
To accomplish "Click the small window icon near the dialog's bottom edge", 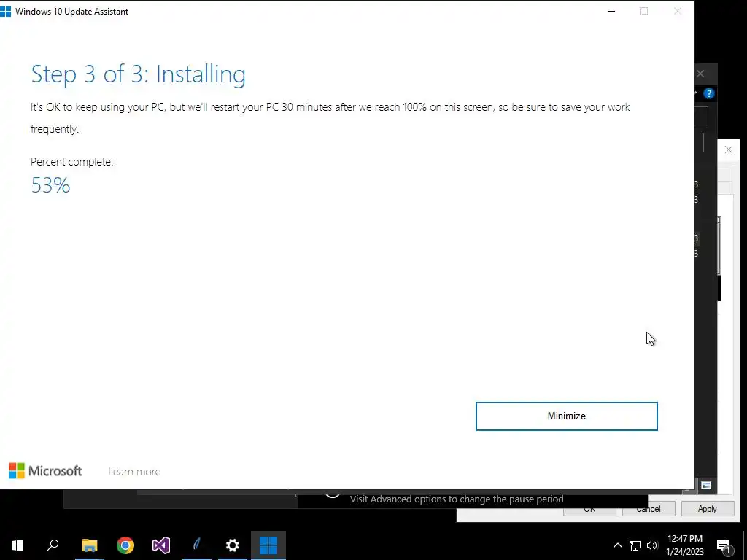I will (706, 485).
